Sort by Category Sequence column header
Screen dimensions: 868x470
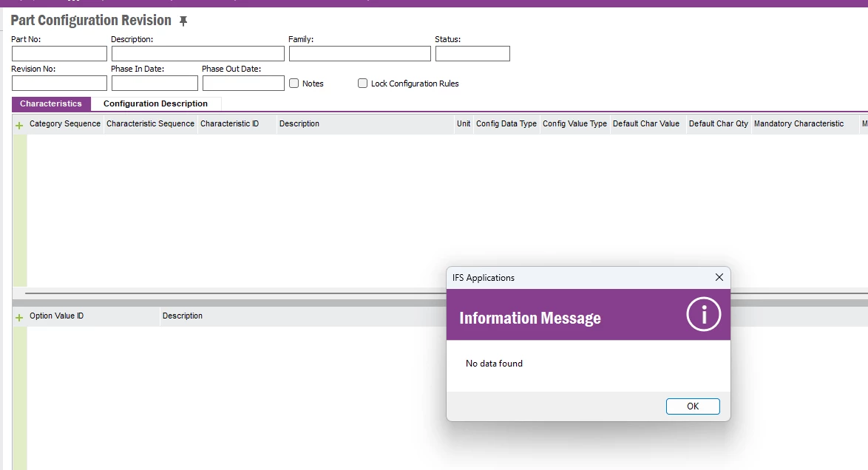pos(65,123)
